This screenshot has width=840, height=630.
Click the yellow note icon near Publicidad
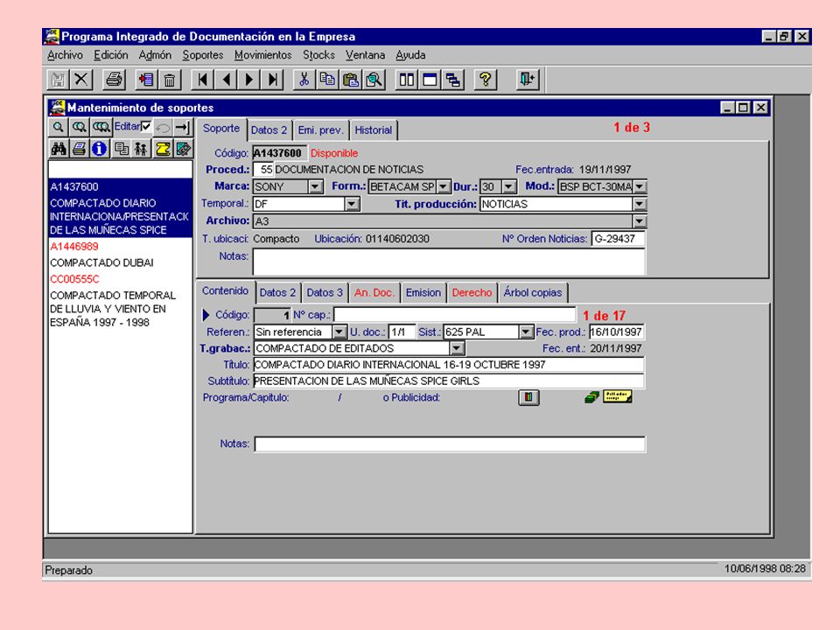pos(618,397)
